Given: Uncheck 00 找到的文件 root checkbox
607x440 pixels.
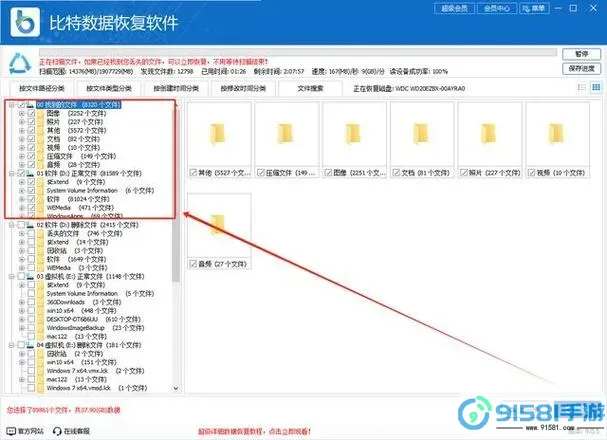Looking at the screenshot, I should pos(21,104).
